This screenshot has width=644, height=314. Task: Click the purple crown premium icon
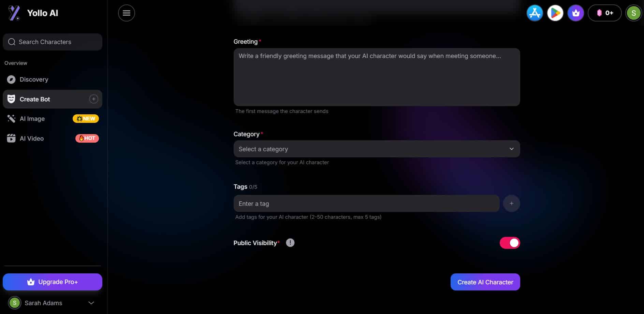576,13
